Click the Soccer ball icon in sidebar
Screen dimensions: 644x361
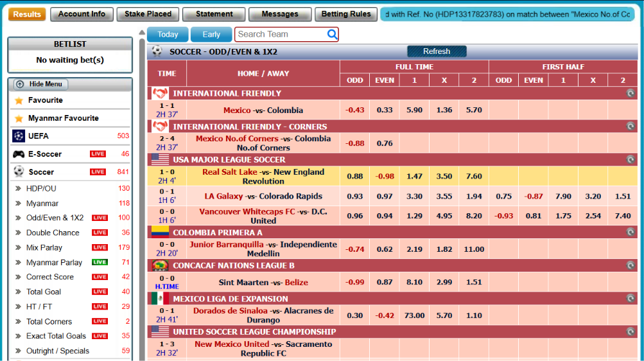click(x=19, y=172)
